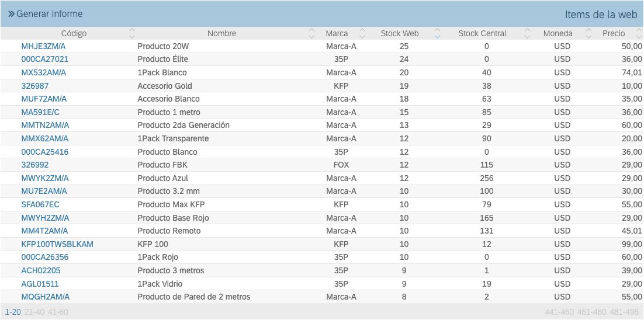Open item code MHJE3ZM/A
This screenshot has width=644, height=320.
point(43,46)
